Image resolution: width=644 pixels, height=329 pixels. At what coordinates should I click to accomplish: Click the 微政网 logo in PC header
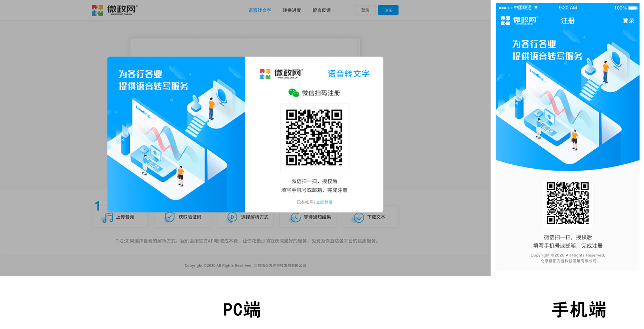[114, 10]
